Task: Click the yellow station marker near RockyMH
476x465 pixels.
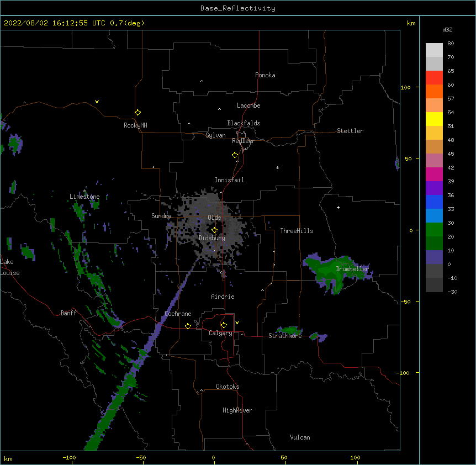Action: 137,113
